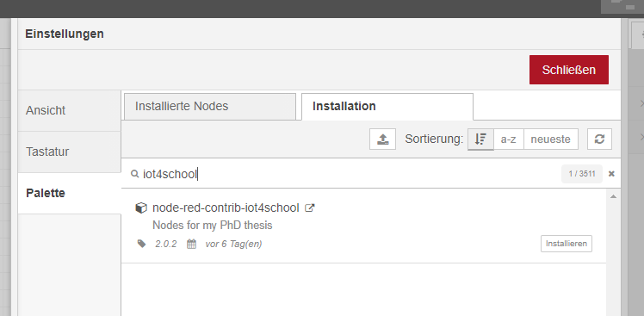Click the upload module file icon

click(x=382, y=139)
